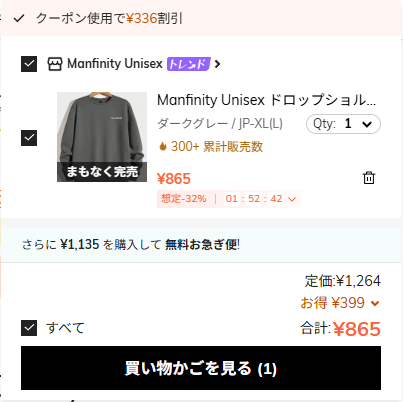This screenshot has width=403, height=402.
Task: Click the 買い物かごを見る button
Action: coord(201,368)
